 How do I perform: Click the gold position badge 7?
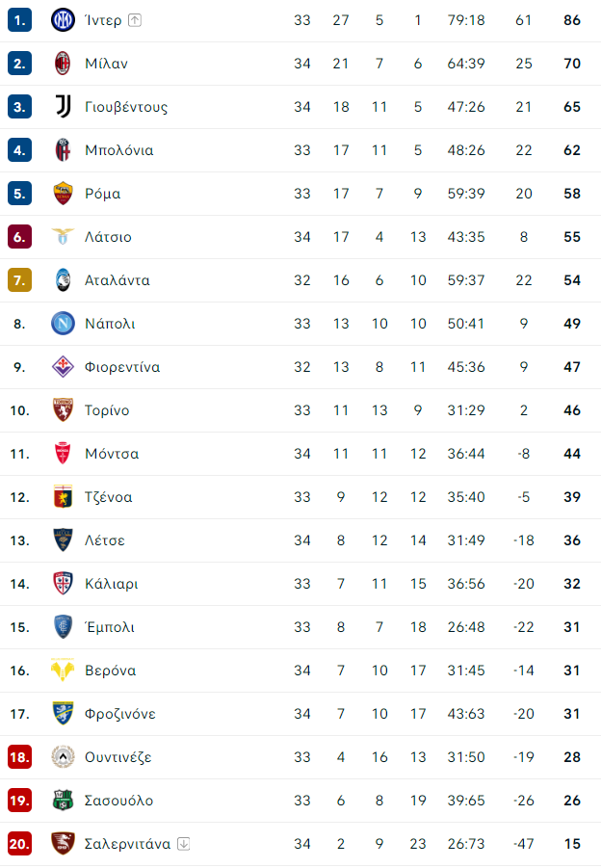(x=19, y=280)
